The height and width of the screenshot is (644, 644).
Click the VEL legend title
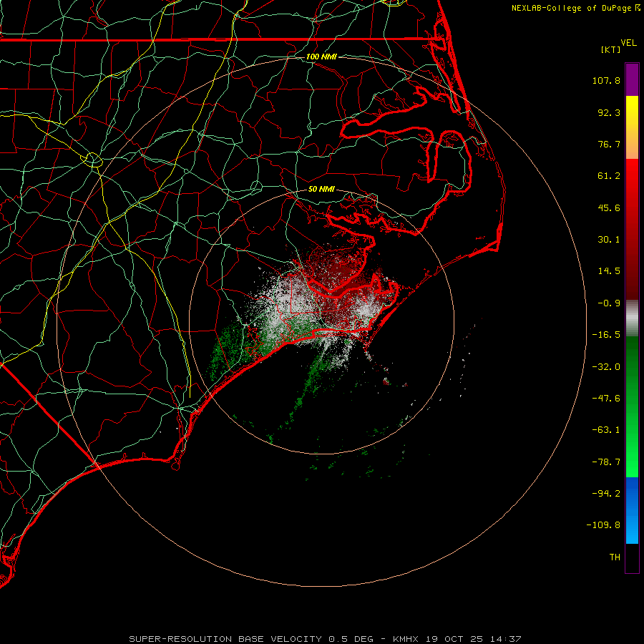click(628, 43)
